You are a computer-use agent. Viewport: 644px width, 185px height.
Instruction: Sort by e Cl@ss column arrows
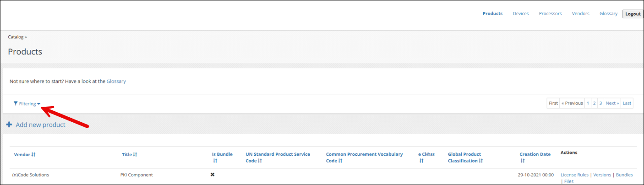point(421,161)
